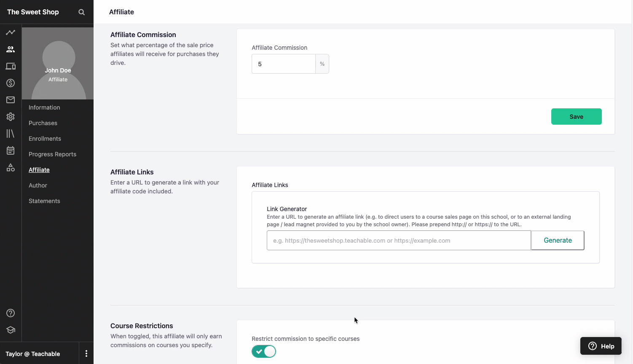Open the Site devices icon in sidebar
Screen dimensions: 633x364
[x=11, y=66]
